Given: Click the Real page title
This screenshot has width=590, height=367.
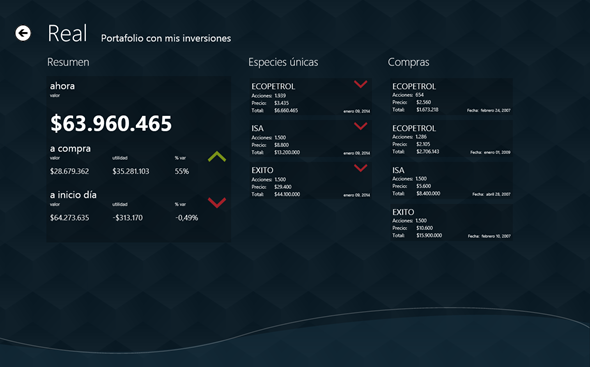Looking at the screenshot, I should (67, 33).
